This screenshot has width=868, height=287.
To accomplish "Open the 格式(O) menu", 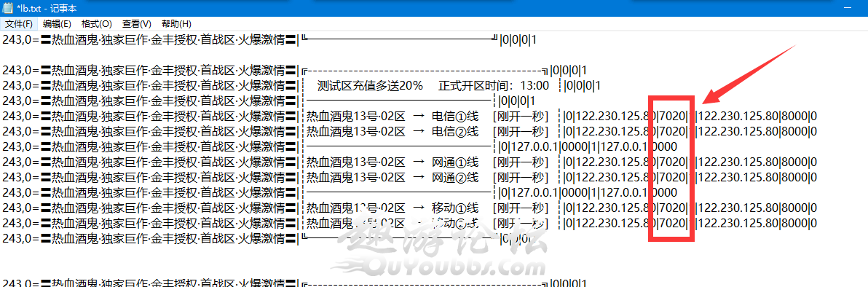I will point(96,24).
